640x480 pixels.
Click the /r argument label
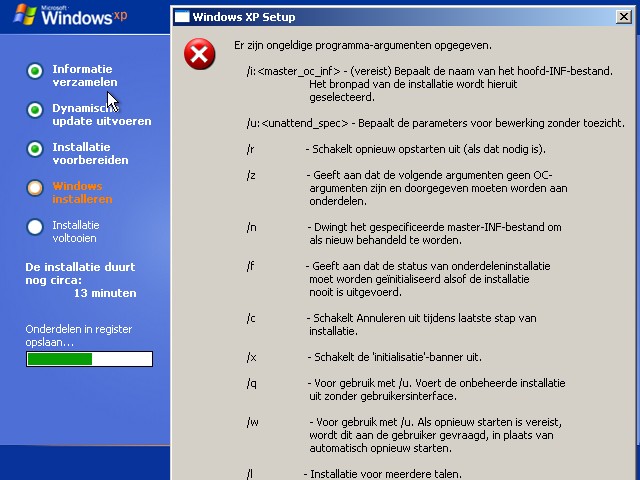251,149
